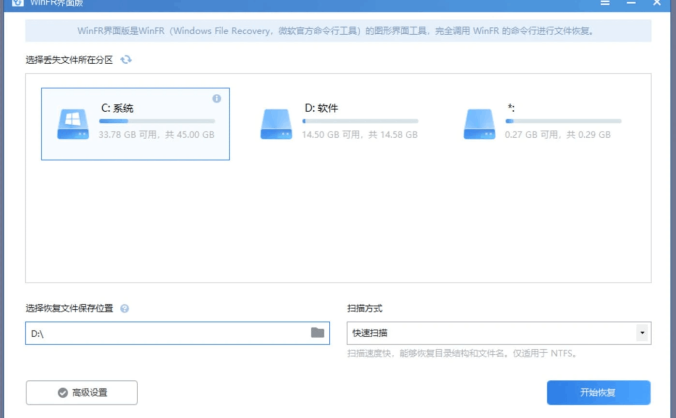Image resolution: width=676 pixels, height=418 pixels.
Task: Click the 选择恢复文件保存位置 label
Action: [69, 309]
